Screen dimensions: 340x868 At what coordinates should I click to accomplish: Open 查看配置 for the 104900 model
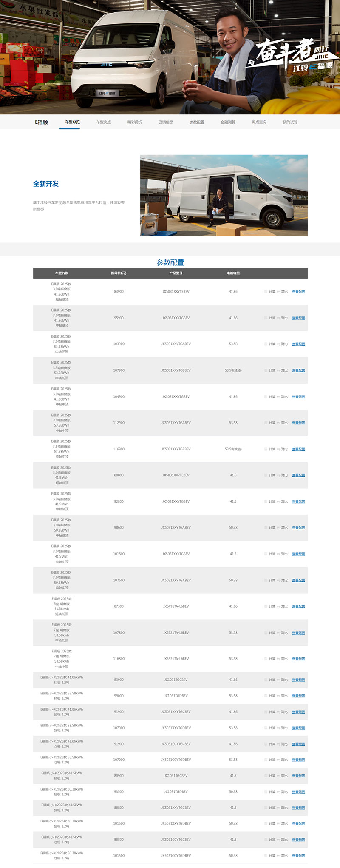click(x=298, y=397)
